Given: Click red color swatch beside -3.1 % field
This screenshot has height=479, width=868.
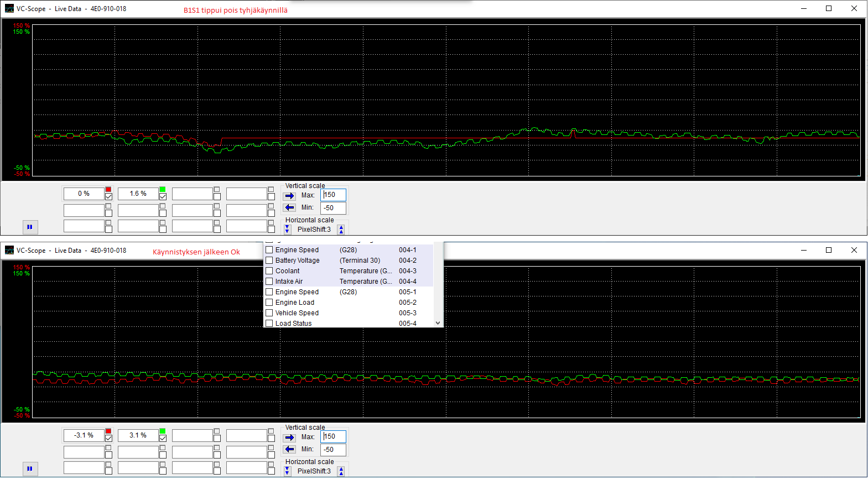Looking at the screenshot, I should pyautogui.click(x=108, y=431).
